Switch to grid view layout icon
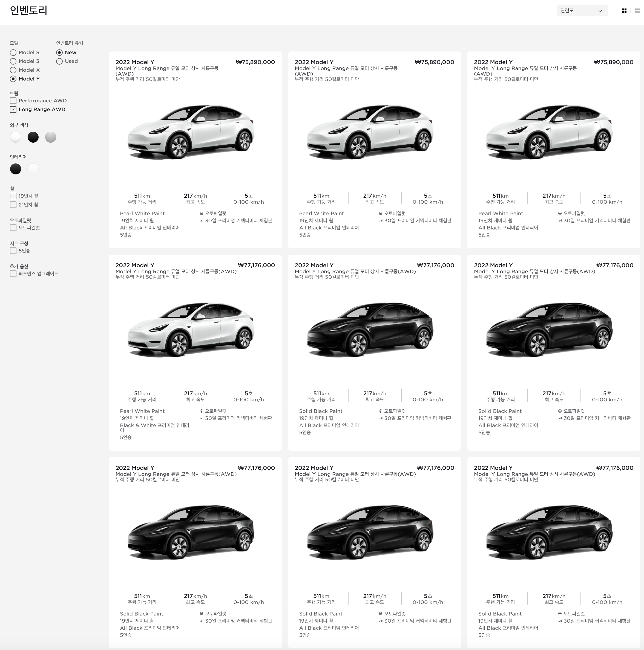 pyautogui.click(x=624, y=11)
